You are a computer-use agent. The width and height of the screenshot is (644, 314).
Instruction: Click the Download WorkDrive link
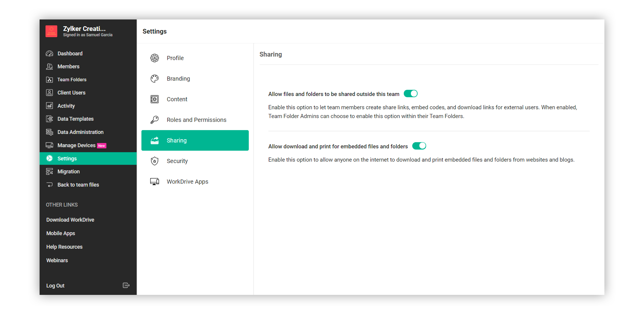coord(70,220)
